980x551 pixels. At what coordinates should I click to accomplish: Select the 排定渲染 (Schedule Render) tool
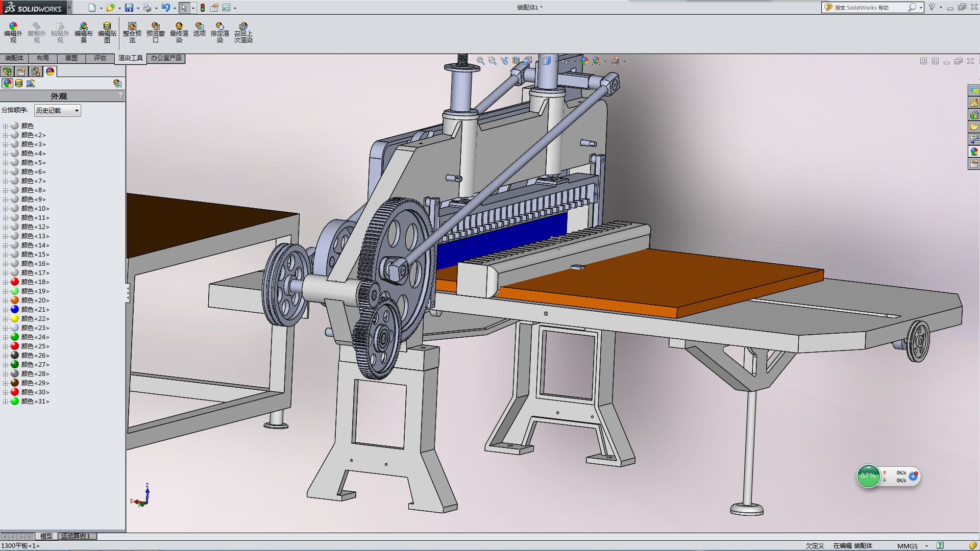tap(219, 32)
